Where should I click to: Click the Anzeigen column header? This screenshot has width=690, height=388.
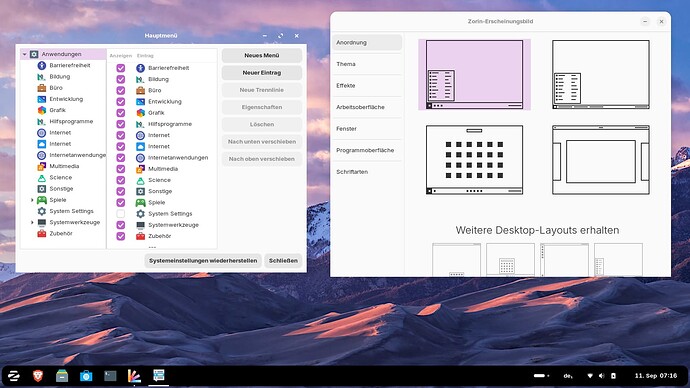[x=121, y=56]
